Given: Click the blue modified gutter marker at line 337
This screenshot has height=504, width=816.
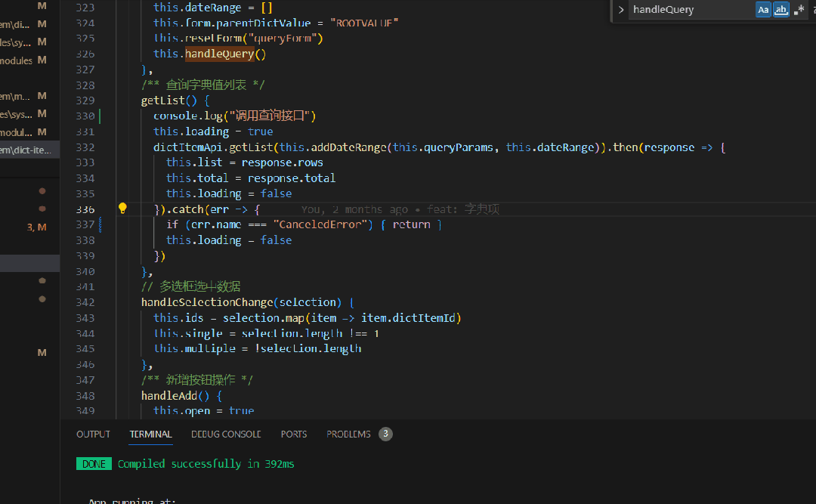Looking at the screenshot, I should [x=100, y=224].
